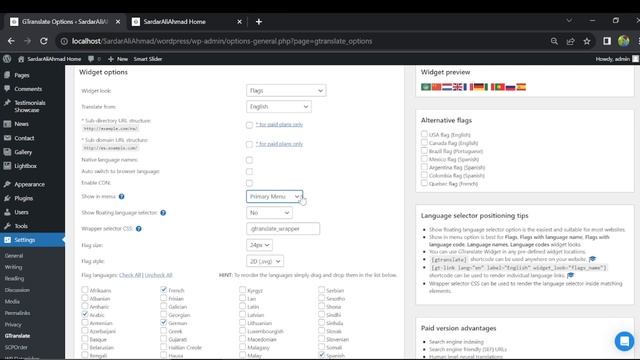This screenshot has width=640, height=360.
Task: Open the Show in menu dropdown
Action: (x=274, y=196)
